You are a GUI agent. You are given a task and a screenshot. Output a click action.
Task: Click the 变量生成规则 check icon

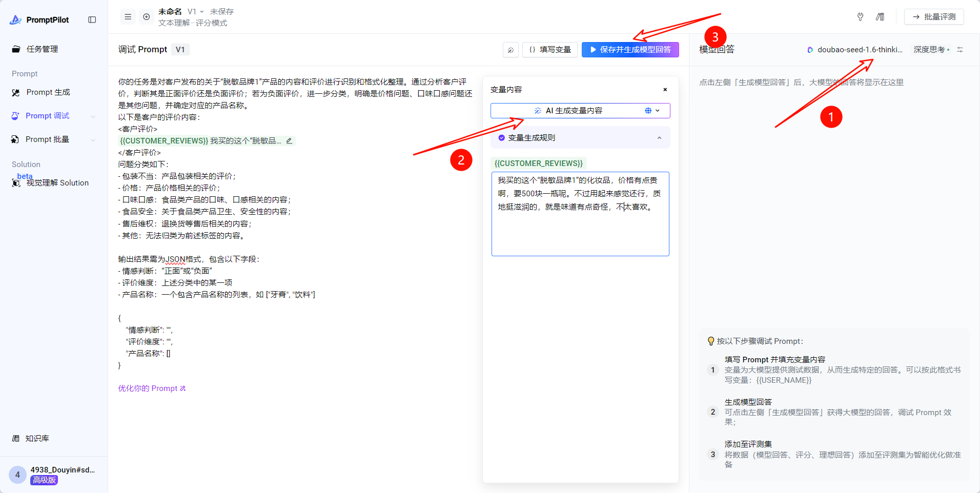(502, 138)
